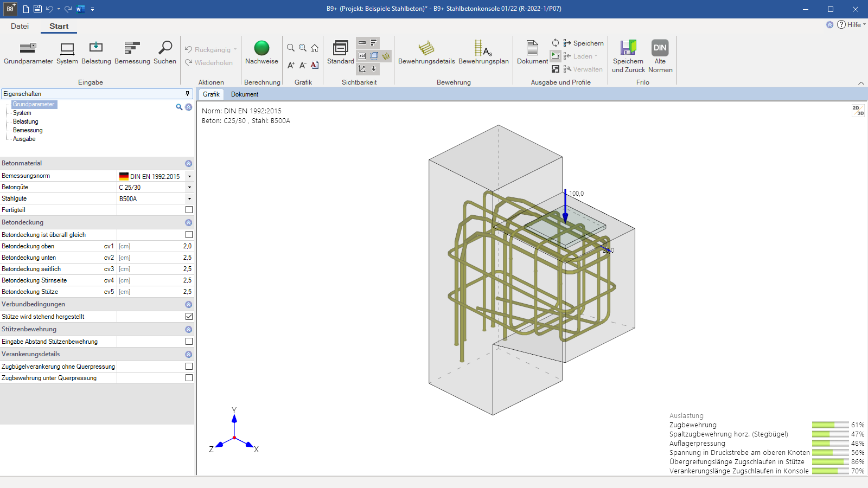Check Zugbewehrung unter Querpressung

189,378
